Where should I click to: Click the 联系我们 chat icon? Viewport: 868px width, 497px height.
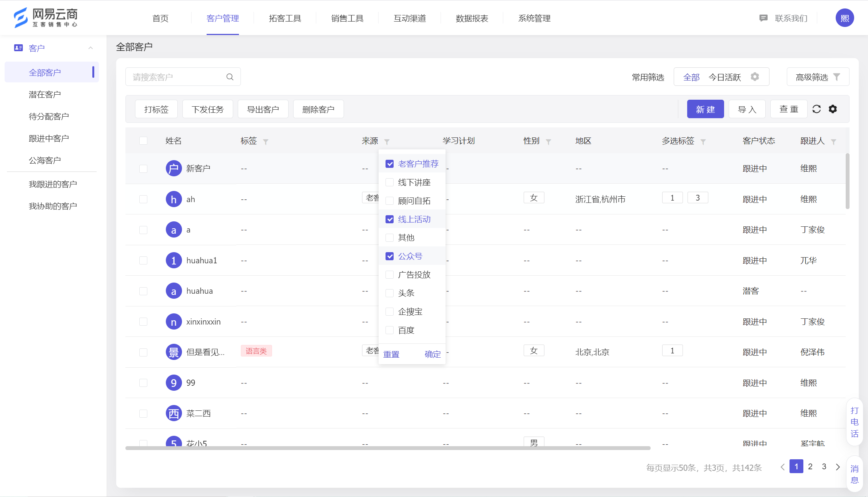[763, 18]
